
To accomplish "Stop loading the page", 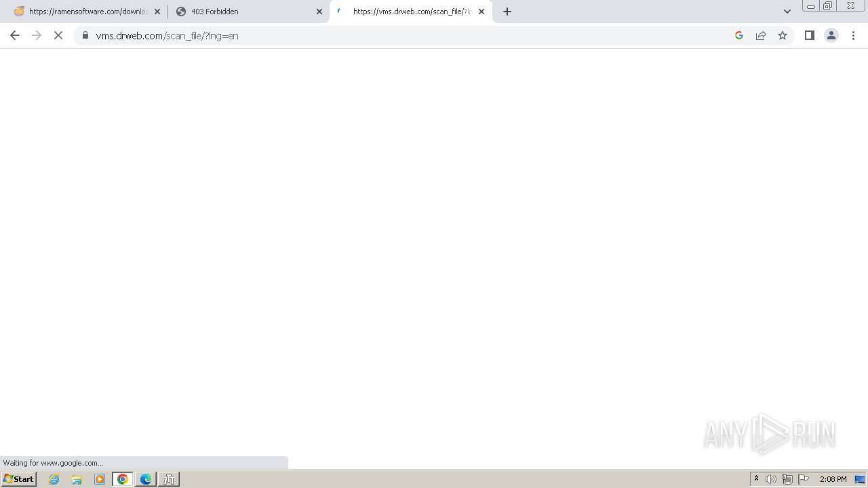I will tap(58, 35).
